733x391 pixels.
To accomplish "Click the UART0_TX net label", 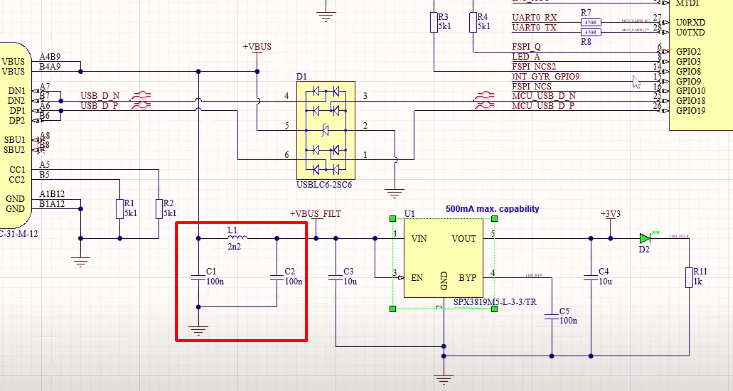I will (534, 28).
